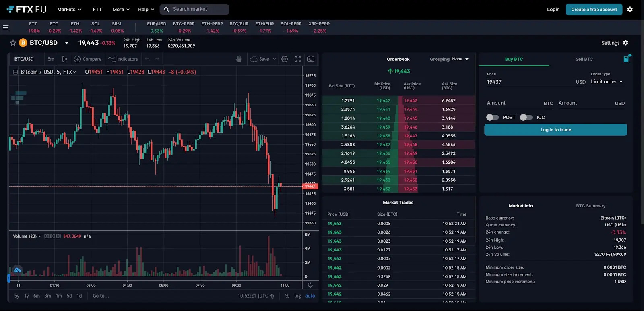Select the 5y time range
The width and height of the screenshot is (644, 311).
pos(17,296)
